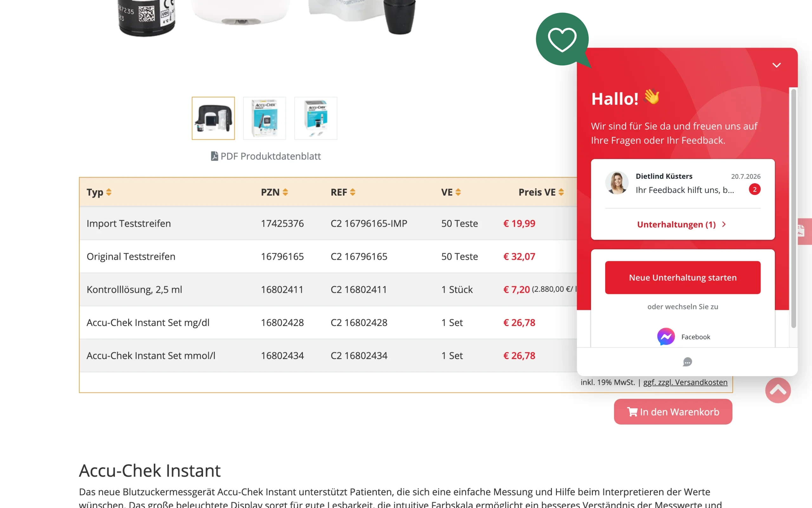The image size is (812, 508).
Task: Click PZN value 16802411
Action: pyautogui.click(x=282, y=290)
